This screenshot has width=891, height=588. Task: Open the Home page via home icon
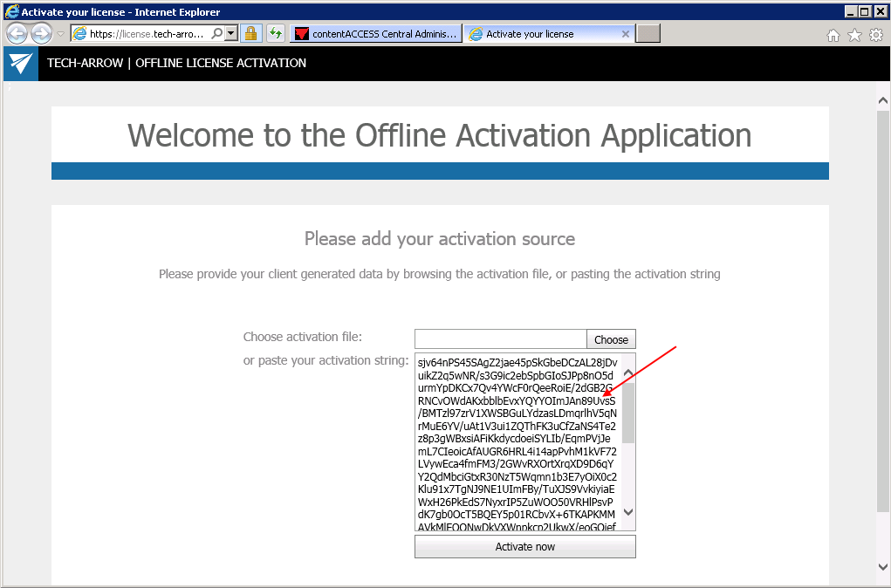(833, 33)
